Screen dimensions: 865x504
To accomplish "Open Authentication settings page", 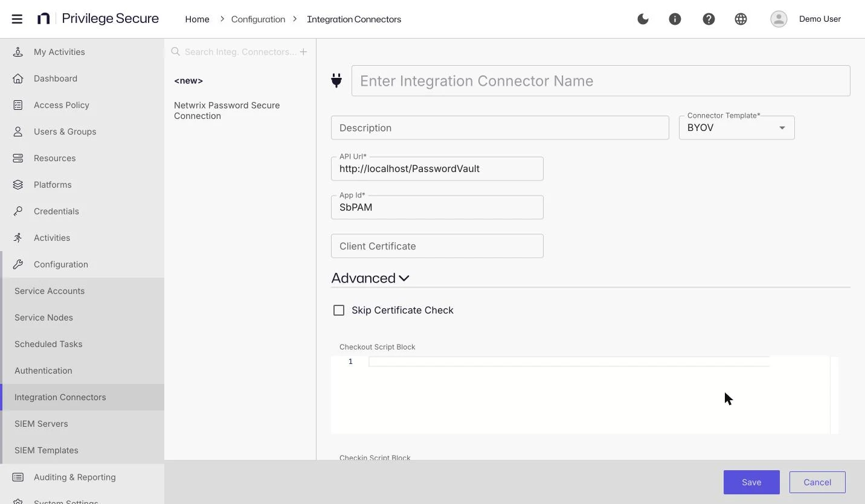I will pos(82,371).
